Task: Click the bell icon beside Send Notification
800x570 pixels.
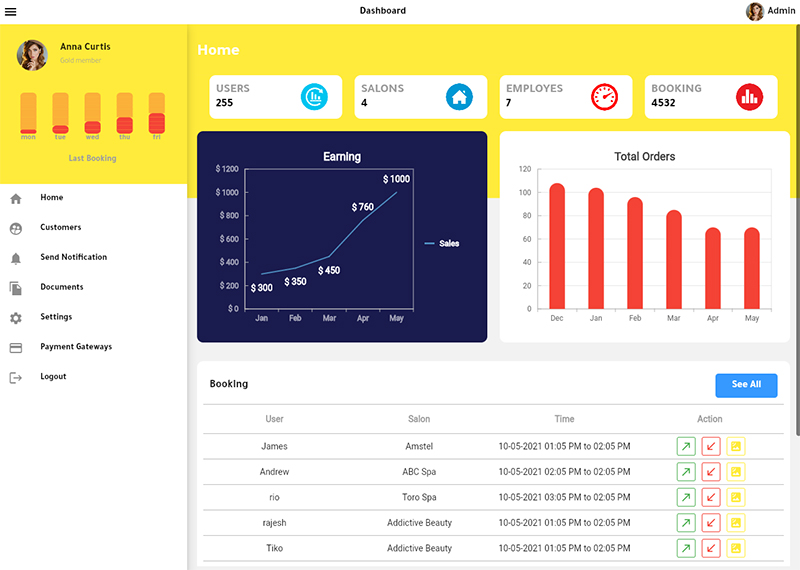Action: tap(16, 258)
